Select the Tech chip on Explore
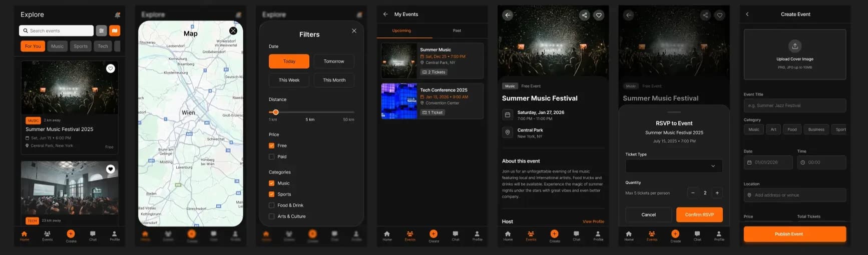Screen dimensions: 868x255 [103, 46]
